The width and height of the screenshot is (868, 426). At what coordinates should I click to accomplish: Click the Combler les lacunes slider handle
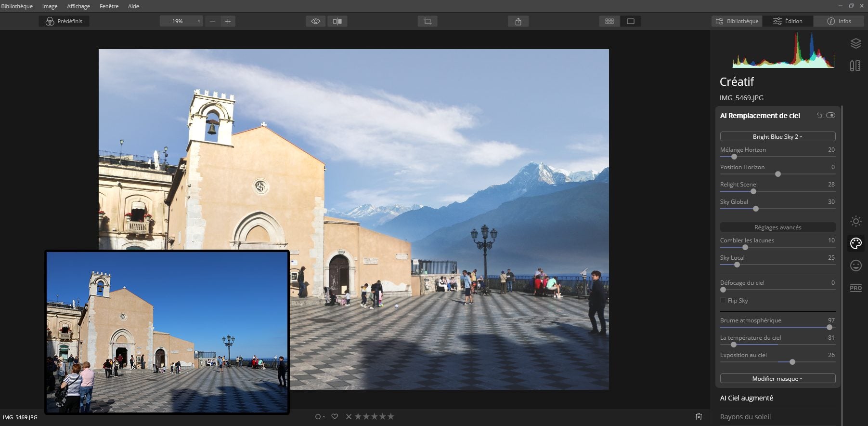point(745,247)
